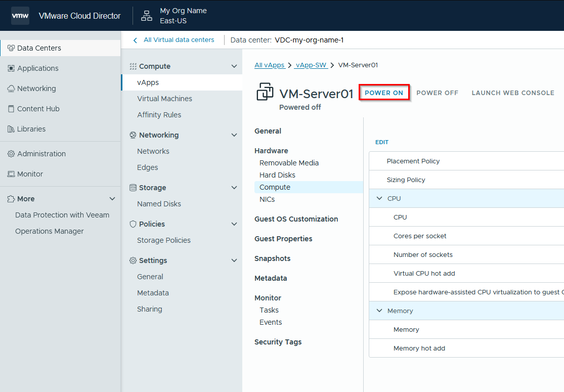Viewport: 564px width, 392px height.
Task: Open Data Protection with Veeam
Action: point(62,215)
